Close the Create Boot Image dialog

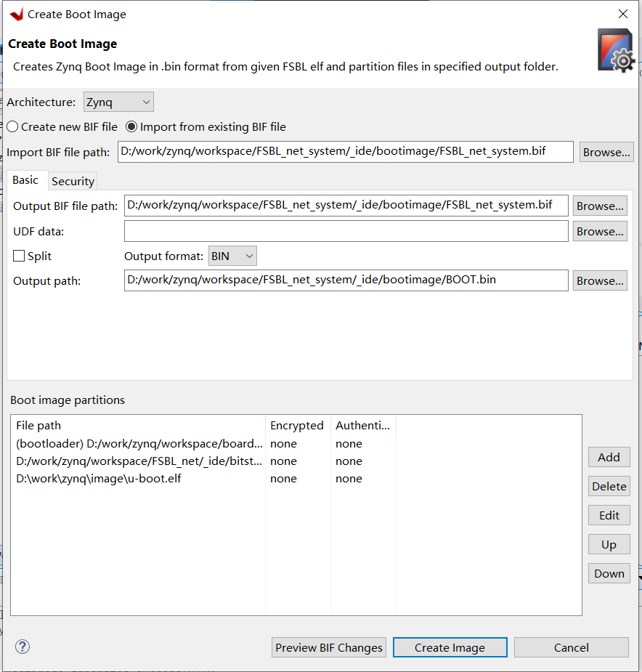click(623, 14)
